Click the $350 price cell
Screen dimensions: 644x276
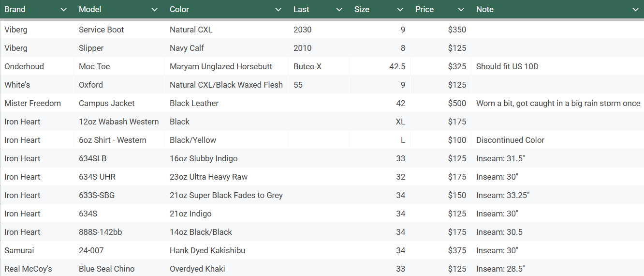(440, 30)
